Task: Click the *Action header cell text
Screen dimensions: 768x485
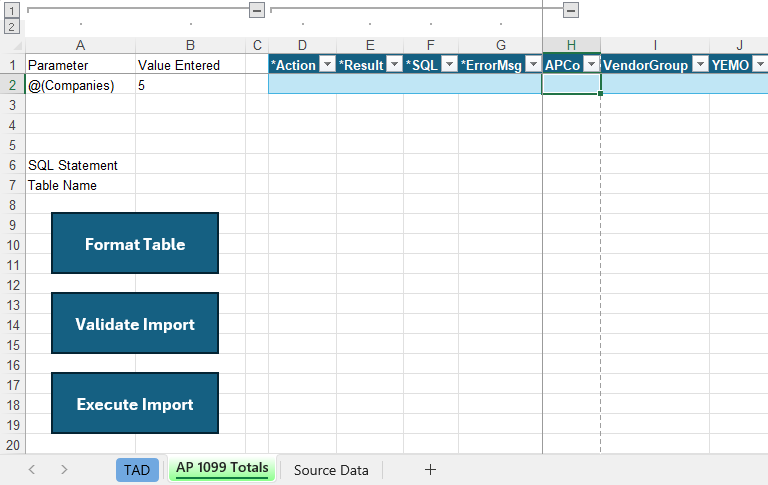Action: 293,65
